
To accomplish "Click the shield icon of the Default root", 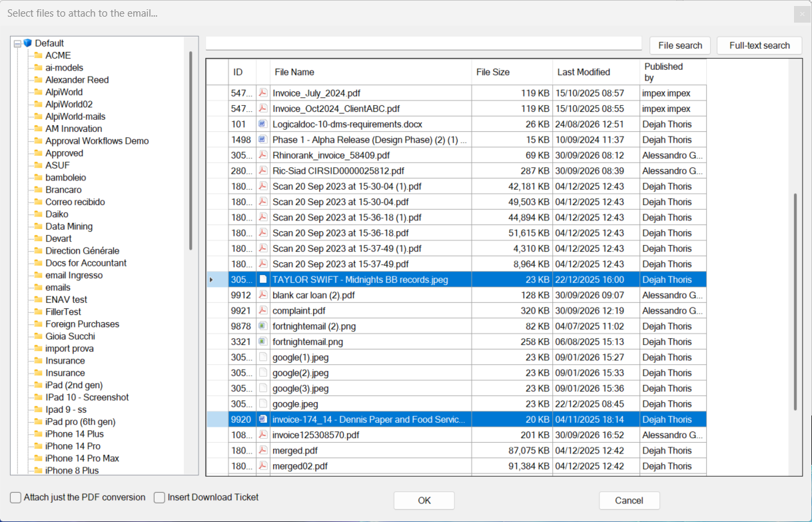I will pos(27,43).
